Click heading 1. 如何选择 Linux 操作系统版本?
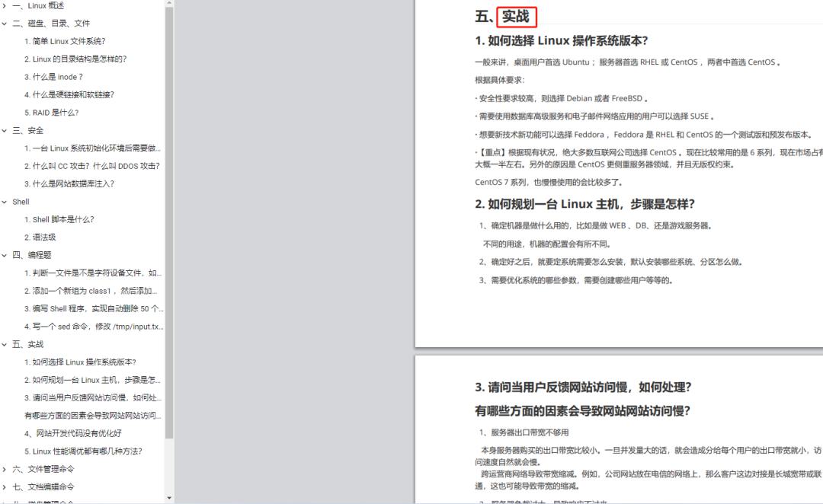Viewport: 823px width, 504px height. coord(561,41)
